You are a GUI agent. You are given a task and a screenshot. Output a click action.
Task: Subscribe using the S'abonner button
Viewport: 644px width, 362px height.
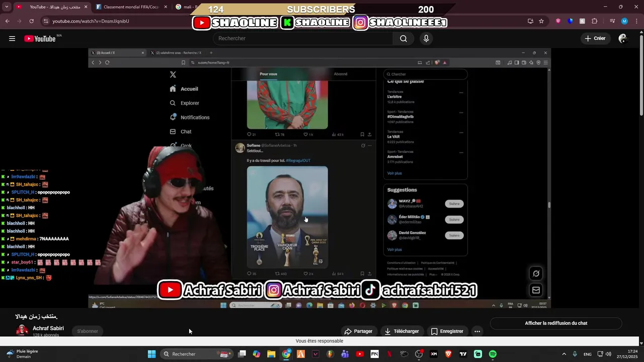pyautogui.click(x=88, y=331)
